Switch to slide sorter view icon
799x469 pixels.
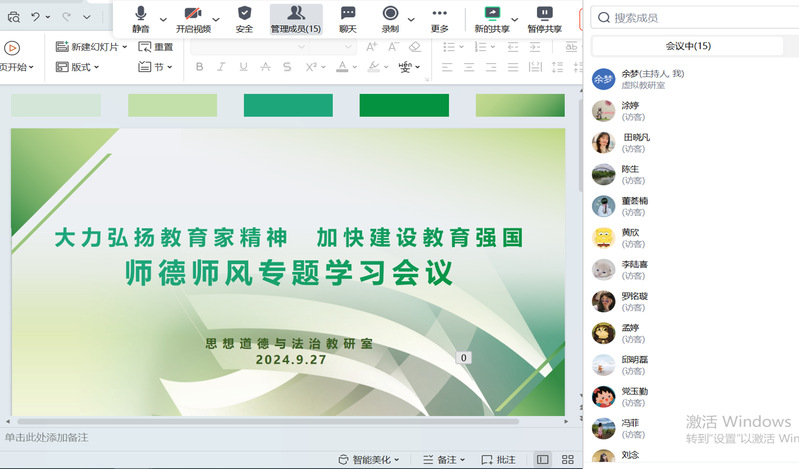567,460
